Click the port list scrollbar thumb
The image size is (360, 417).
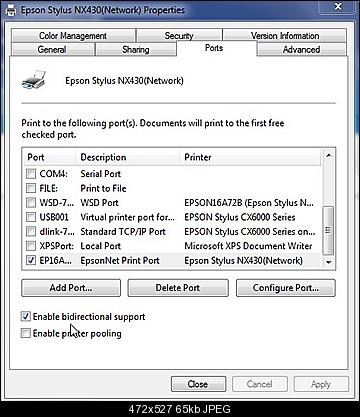(x=329, y=231)
